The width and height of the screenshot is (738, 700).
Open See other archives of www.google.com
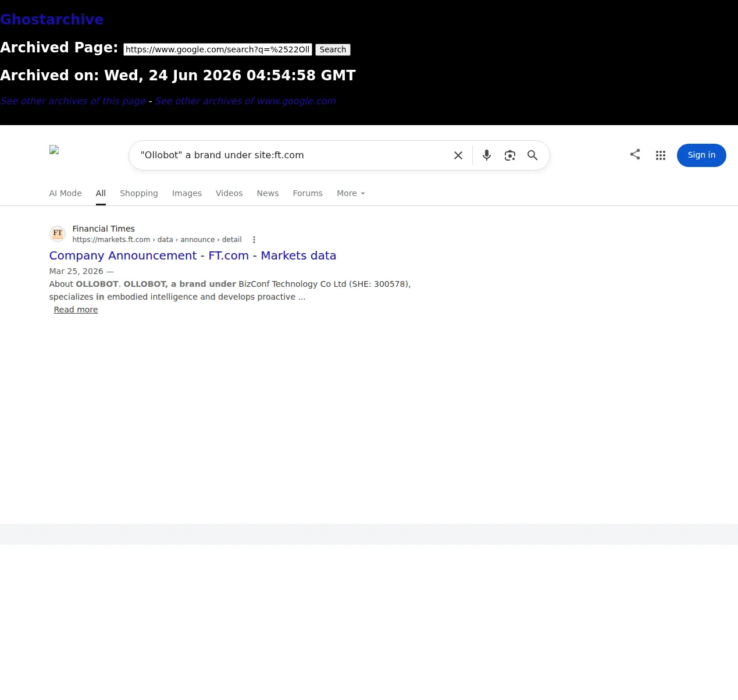click(x=245, y=101)
